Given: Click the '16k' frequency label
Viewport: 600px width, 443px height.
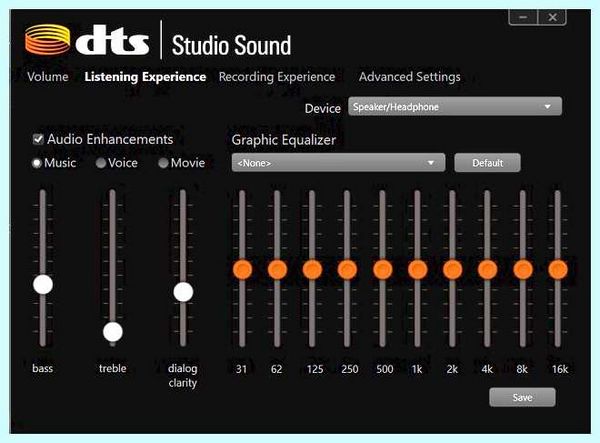Looking at the screenshot, I should click(560, 369).
